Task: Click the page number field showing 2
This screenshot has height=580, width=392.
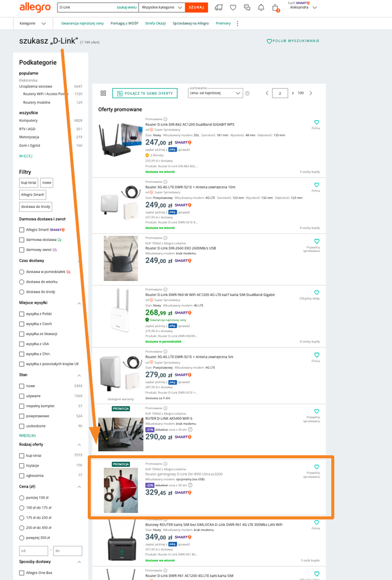Action: tap(280, 93)
